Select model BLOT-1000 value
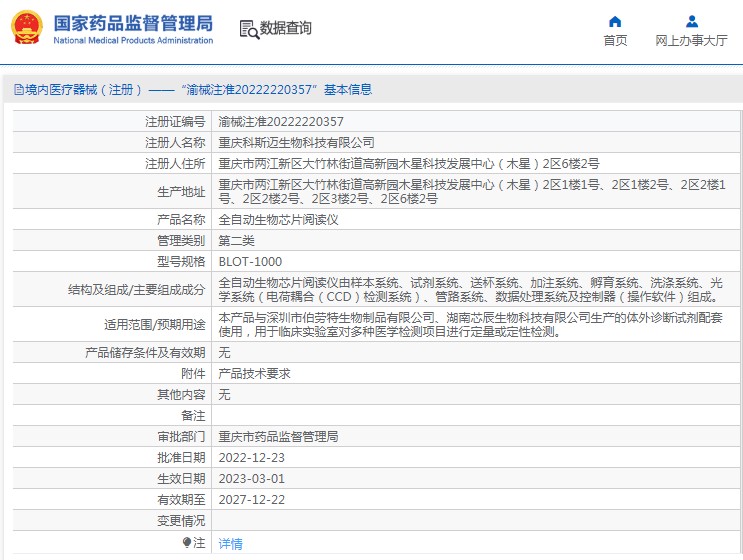 pos(250,262)
